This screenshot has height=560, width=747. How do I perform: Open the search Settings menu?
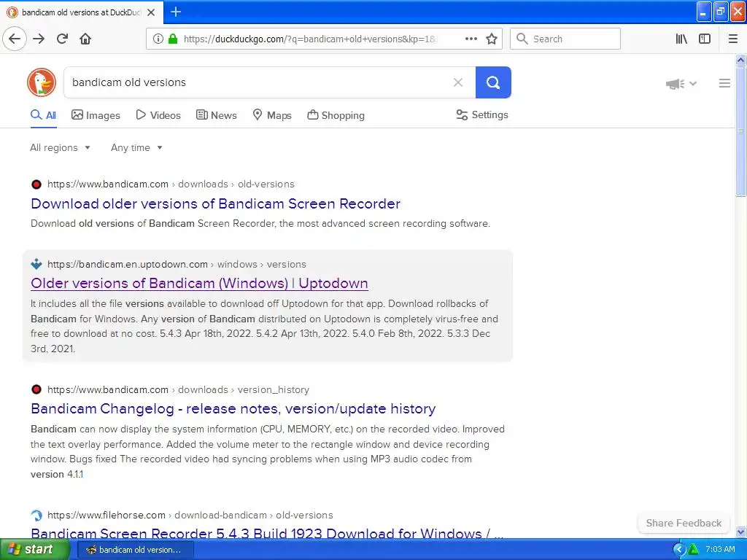coord(482,114)
